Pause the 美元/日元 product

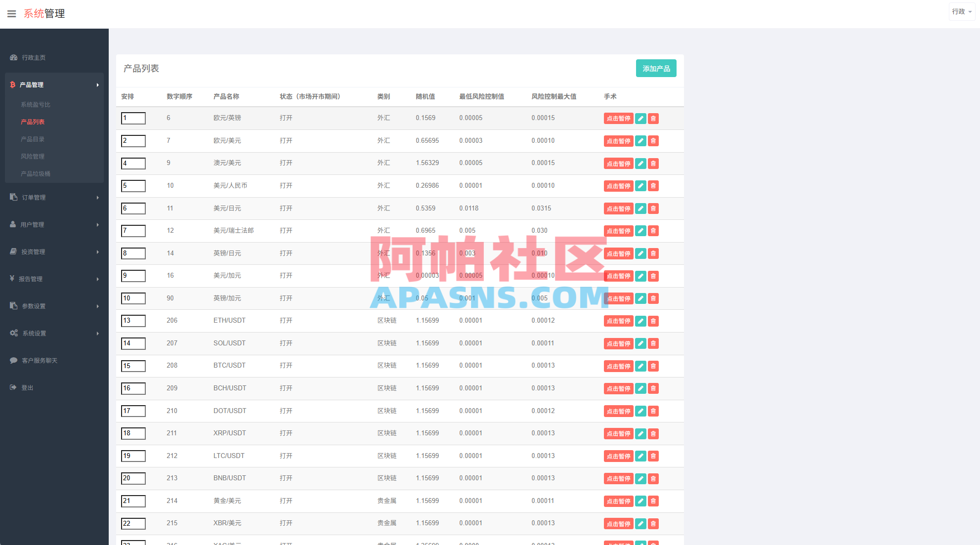618,208
